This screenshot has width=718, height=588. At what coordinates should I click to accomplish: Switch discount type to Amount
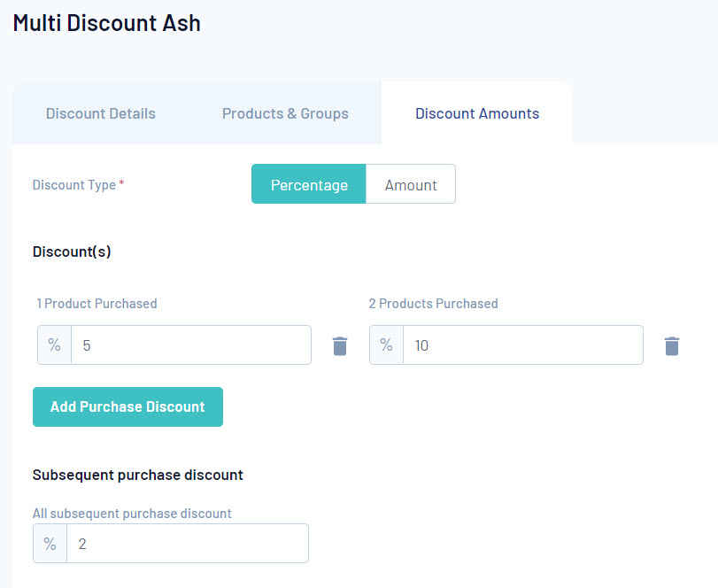click(411, 184)
